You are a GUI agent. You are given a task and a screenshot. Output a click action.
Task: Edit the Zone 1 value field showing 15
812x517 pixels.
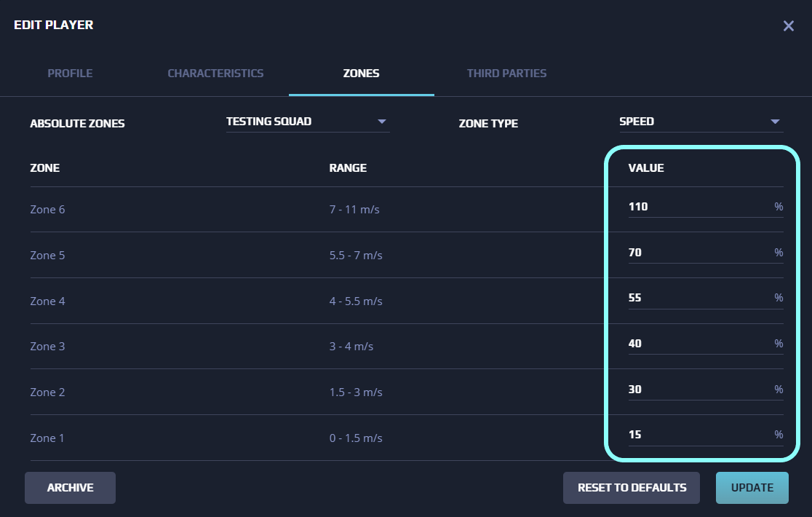tap(705, 435)
